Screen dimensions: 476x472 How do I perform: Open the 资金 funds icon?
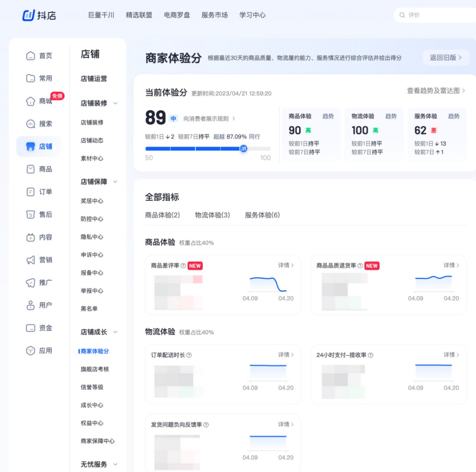30,328
